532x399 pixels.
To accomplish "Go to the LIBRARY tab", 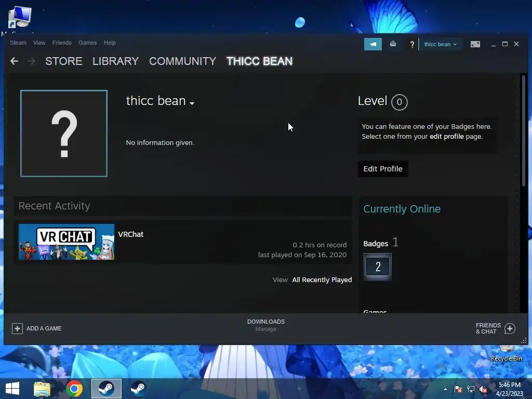I will (116, 61).
